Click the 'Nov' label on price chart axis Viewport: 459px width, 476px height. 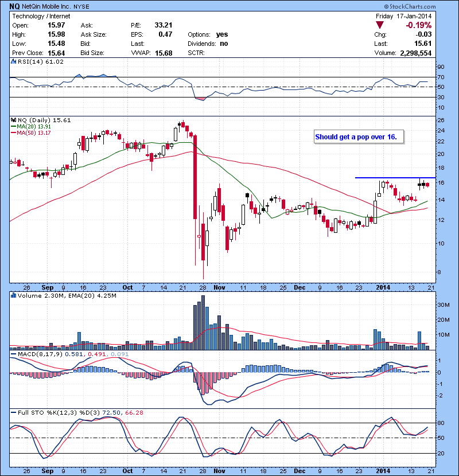click(x=219, y=287)
